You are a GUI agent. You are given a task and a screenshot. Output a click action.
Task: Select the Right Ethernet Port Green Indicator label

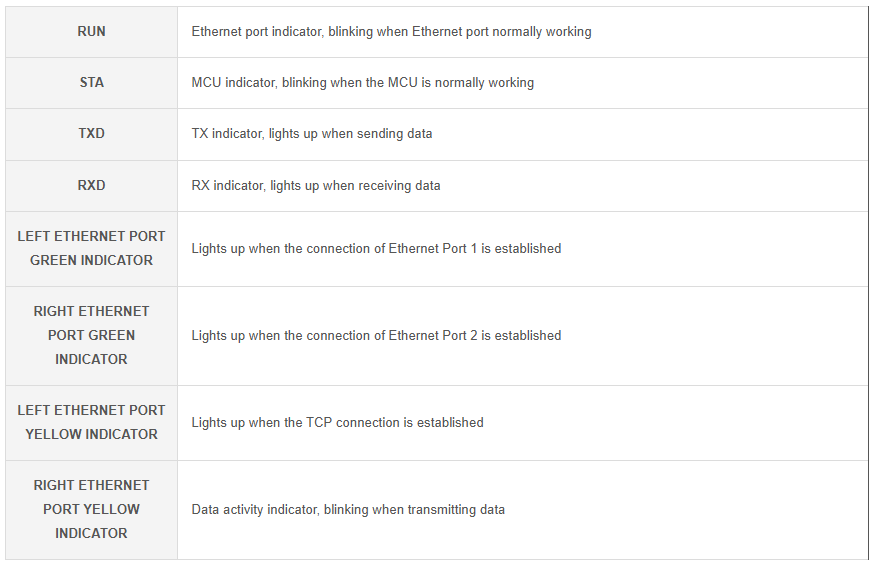tap(91, 335)
